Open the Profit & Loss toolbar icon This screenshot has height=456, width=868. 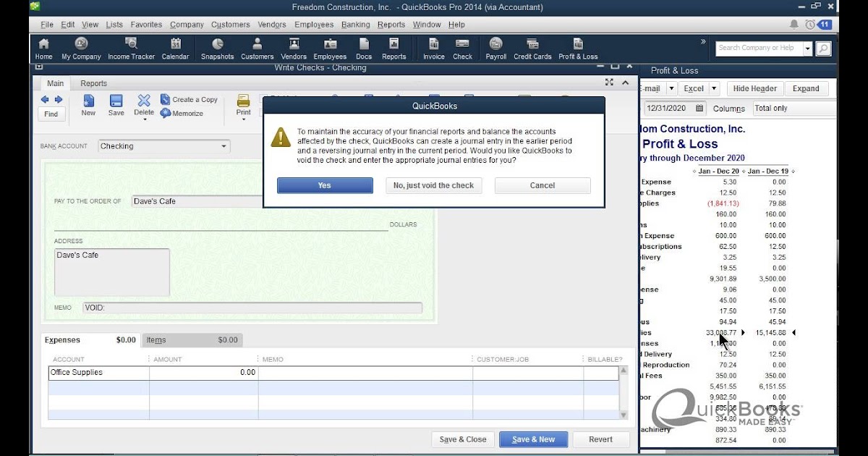(578, 48)
